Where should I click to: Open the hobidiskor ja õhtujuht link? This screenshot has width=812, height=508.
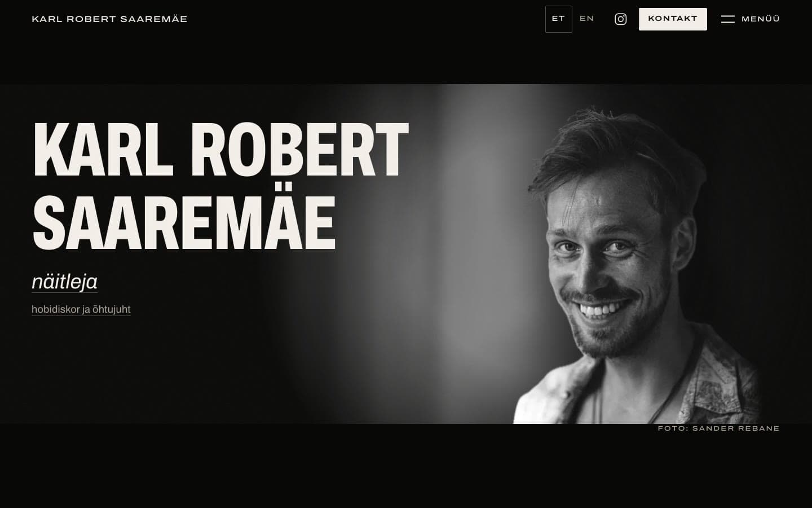click(81, 309)
